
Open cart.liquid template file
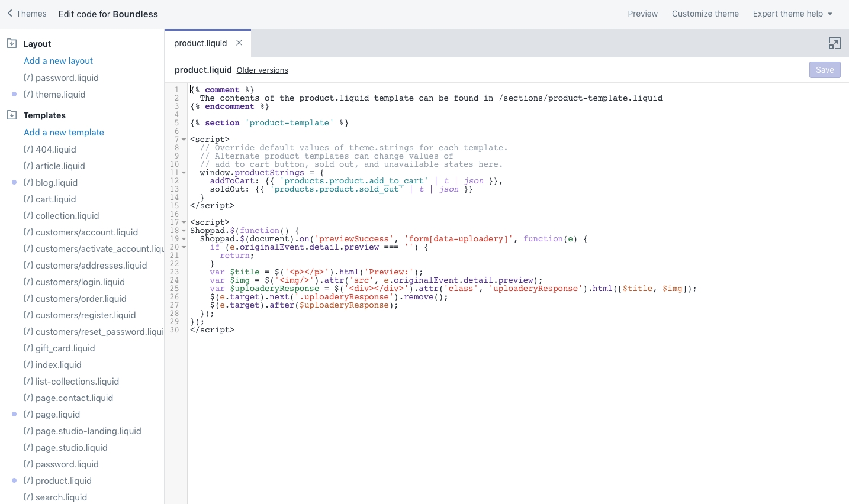click(x=55, y=199)
